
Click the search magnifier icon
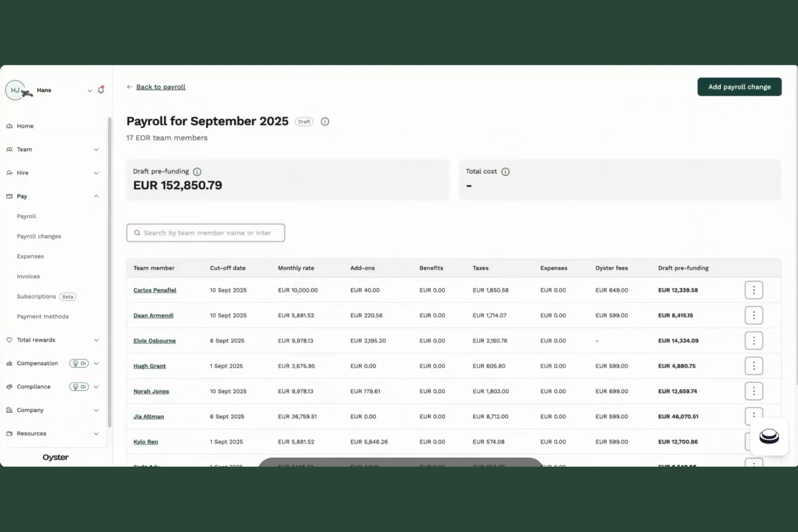pyautogui.click(x=137, y=233)
